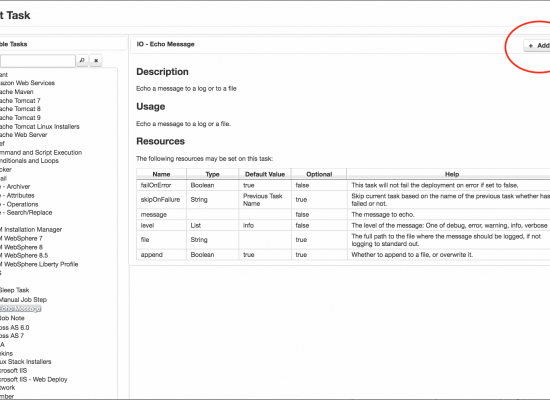Select IBM Installation Manager category
Screen dimensions: 550x400
pyautogui.click(x=31, y=229)
